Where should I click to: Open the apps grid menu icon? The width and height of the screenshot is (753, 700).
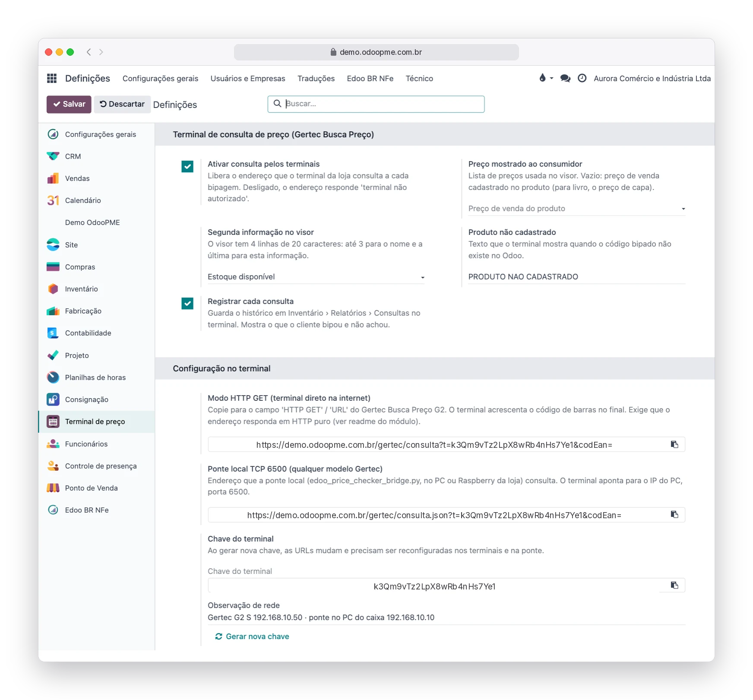(52, 78)
